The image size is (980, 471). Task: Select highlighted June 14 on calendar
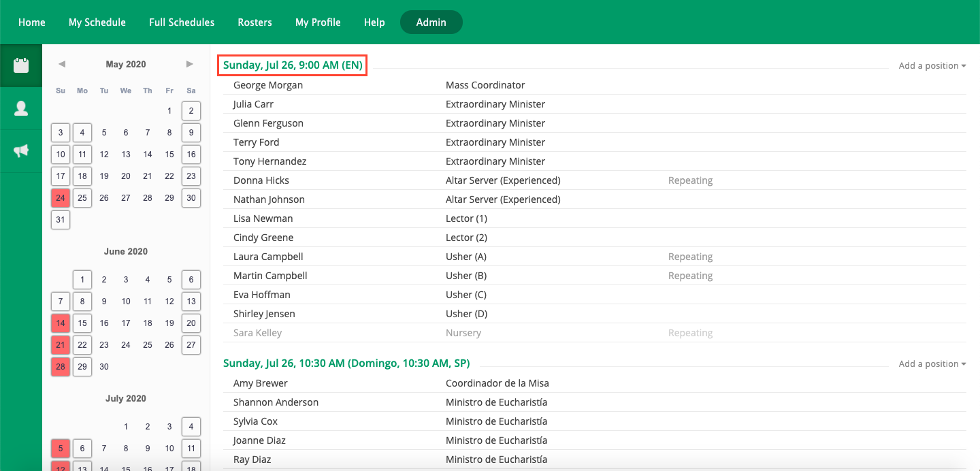pyautogui.click(x=61, y=323)
